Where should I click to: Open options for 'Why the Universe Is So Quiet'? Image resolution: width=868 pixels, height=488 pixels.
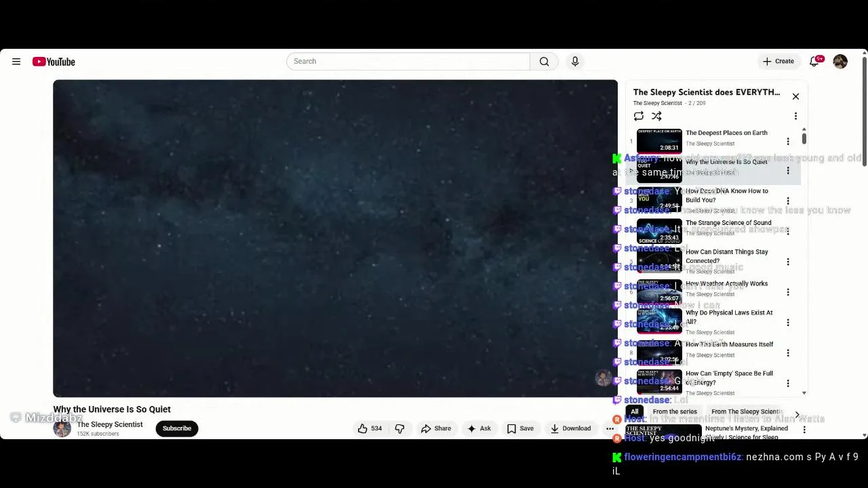point(788,171)
